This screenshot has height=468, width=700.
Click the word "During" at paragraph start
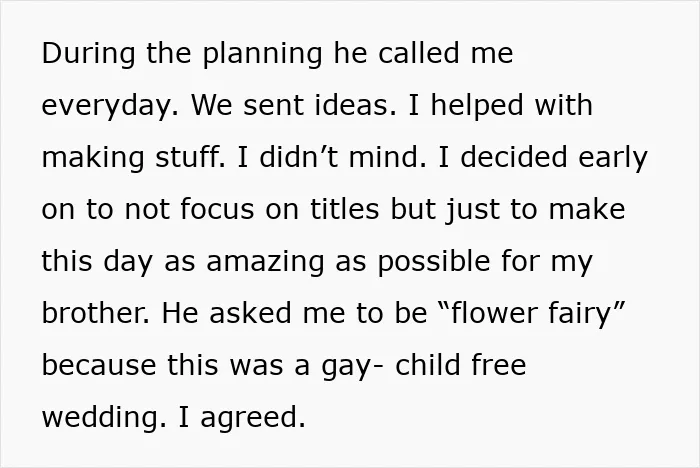(x=88, y=54)
